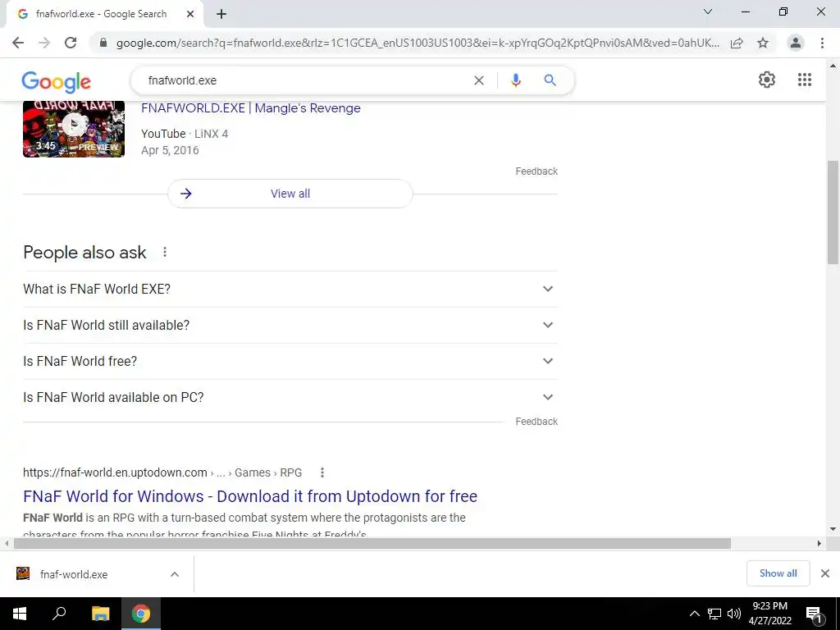Go to Google home via logo

click(57, 81)
